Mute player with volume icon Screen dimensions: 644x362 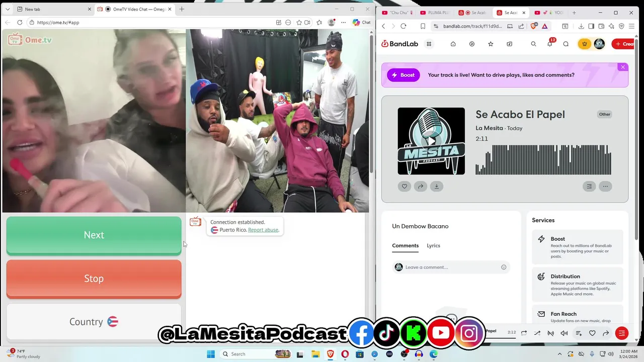[564, 333]
